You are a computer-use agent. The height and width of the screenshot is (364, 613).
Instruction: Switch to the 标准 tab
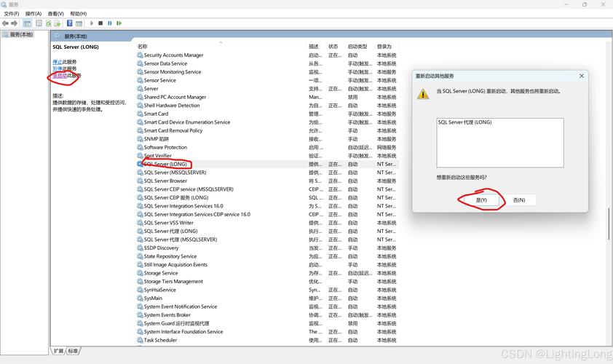click(74, 351)
